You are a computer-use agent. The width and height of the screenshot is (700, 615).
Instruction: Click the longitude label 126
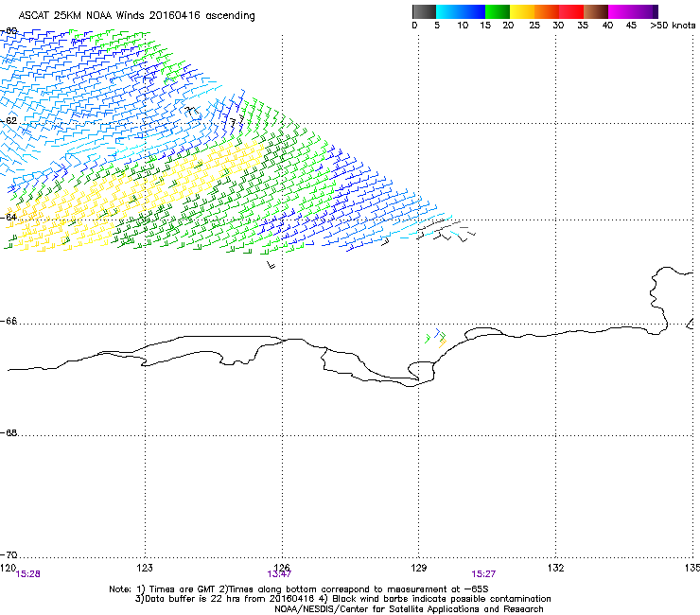tap(282, 568)
